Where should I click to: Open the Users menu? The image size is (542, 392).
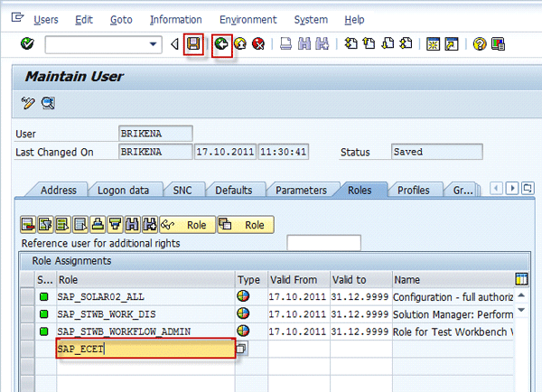[46, 20]
